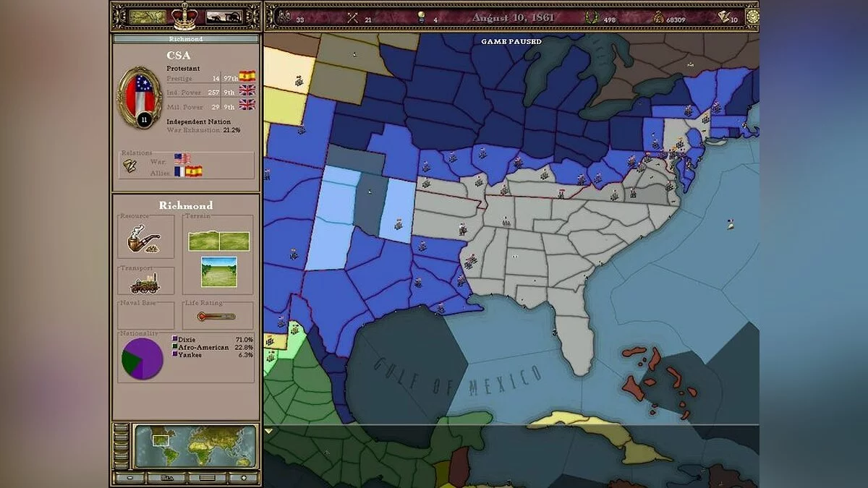Click the green Afro-American legend swatch
This screenshot has height=488, width=868.
[174, 347]
